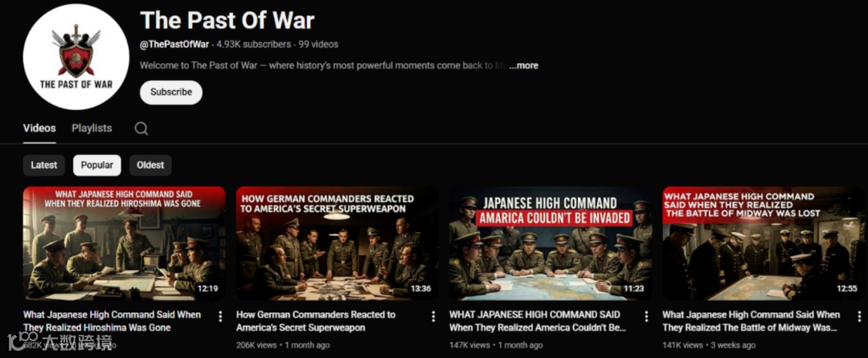The width and height of the screenshot is (868, 358).
Task: Click title What Japanese High Command Said Midway
Action: [x=751, y=321]
